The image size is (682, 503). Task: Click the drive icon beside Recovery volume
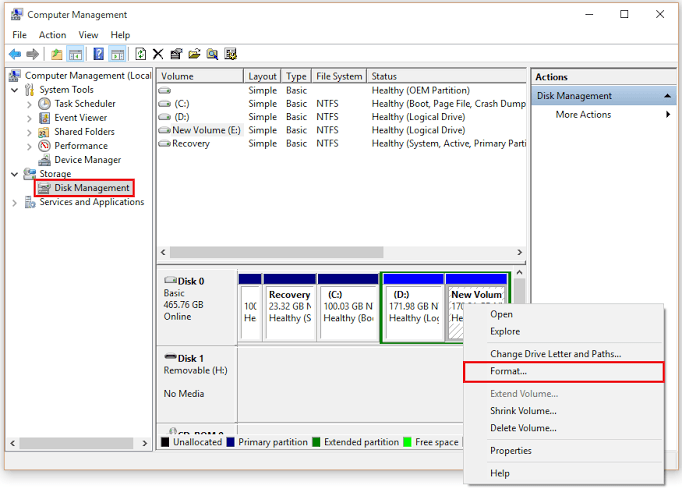[164, 144]
